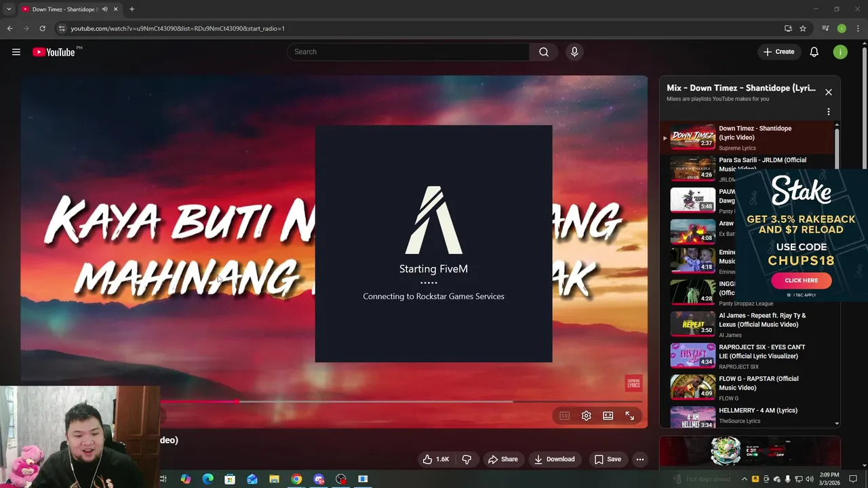This screenshot has width=868, height=488.
Task: Download the video
Action: click(554, 460)
